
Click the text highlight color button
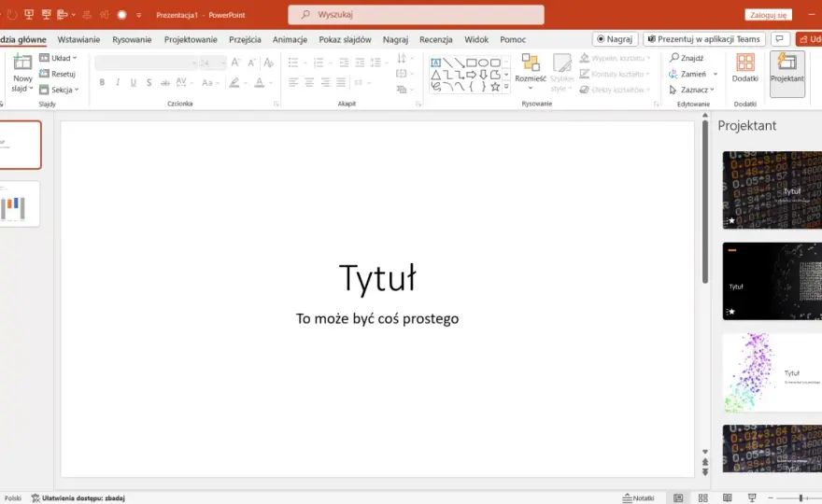[234, 82]
